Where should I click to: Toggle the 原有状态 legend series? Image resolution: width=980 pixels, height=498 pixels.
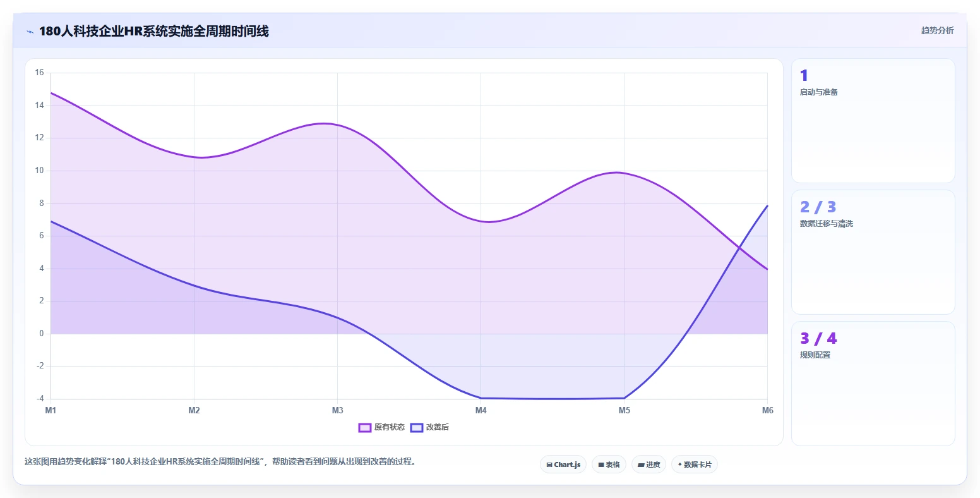tap(381, 427)
